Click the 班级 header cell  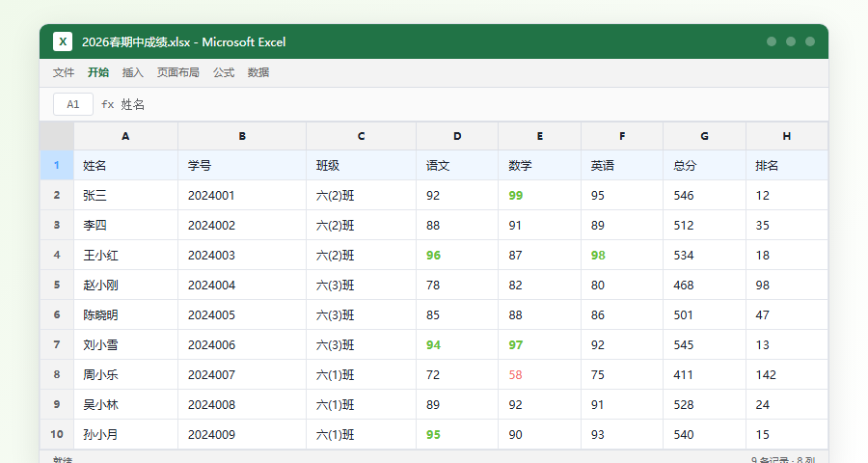point(361,165)
